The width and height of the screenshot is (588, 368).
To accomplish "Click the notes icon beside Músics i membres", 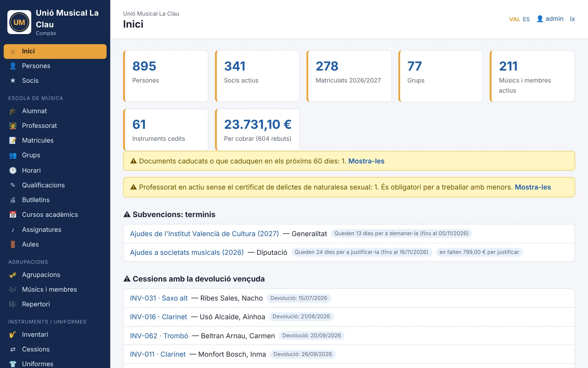I will coord(13,289).
